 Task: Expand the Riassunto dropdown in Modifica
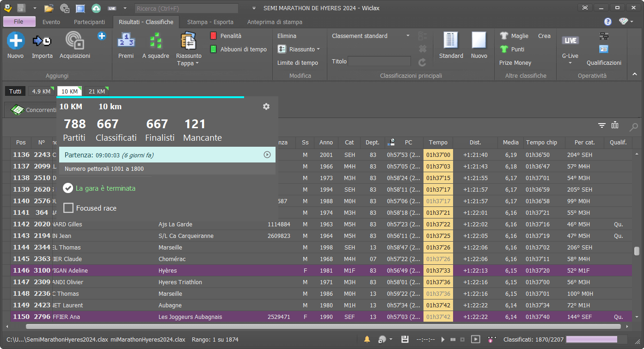(x=318, y=50)
